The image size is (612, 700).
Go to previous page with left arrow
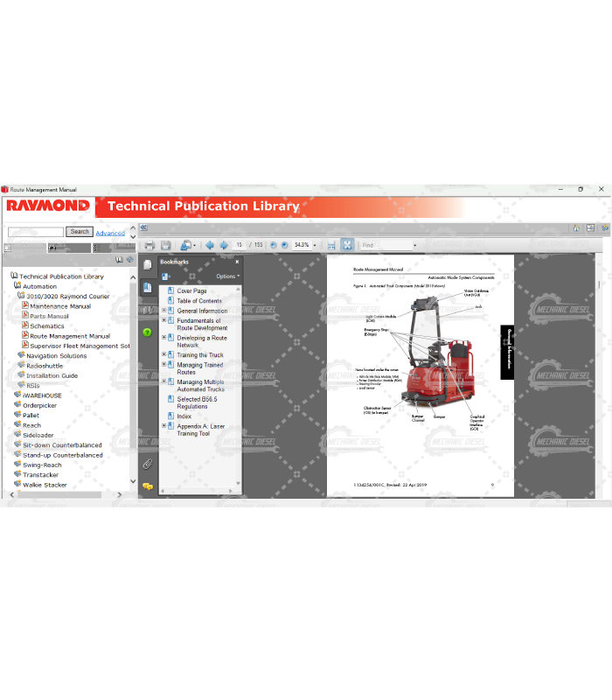[210, 246]
